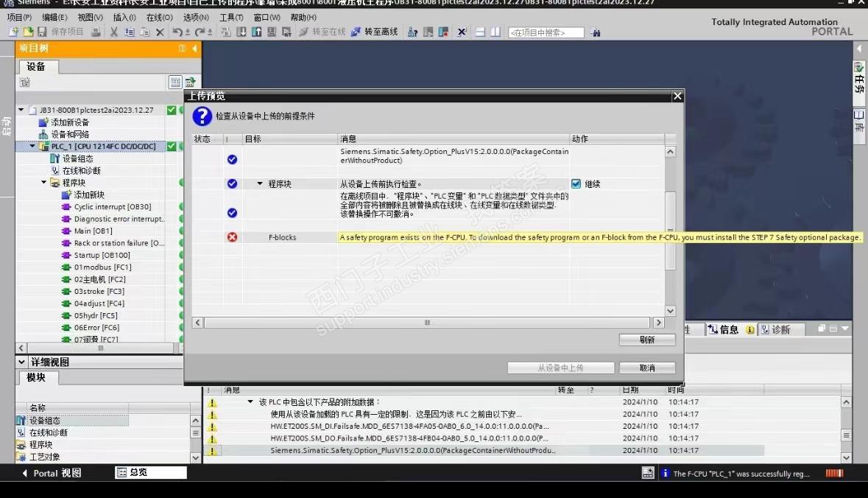Viewport: 868px width, 498px height.
Task: Click the Redo arrow icon
Action: (200, 32)
